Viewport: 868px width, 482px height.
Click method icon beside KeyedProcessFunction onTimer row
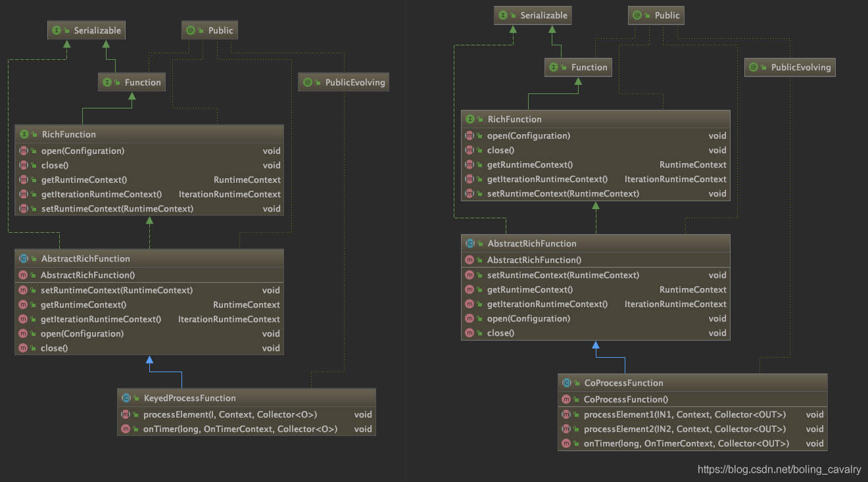click(126, 429)
